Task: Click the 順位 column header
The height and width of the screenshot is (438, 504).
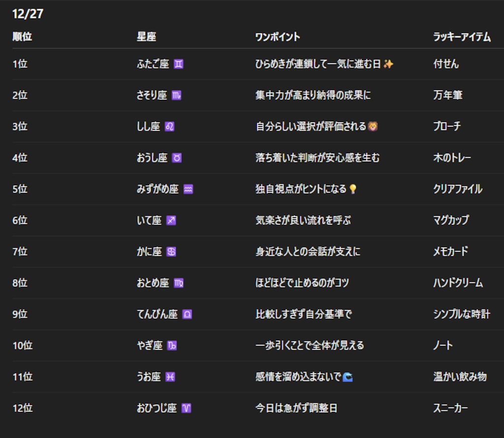Action: 22,36
